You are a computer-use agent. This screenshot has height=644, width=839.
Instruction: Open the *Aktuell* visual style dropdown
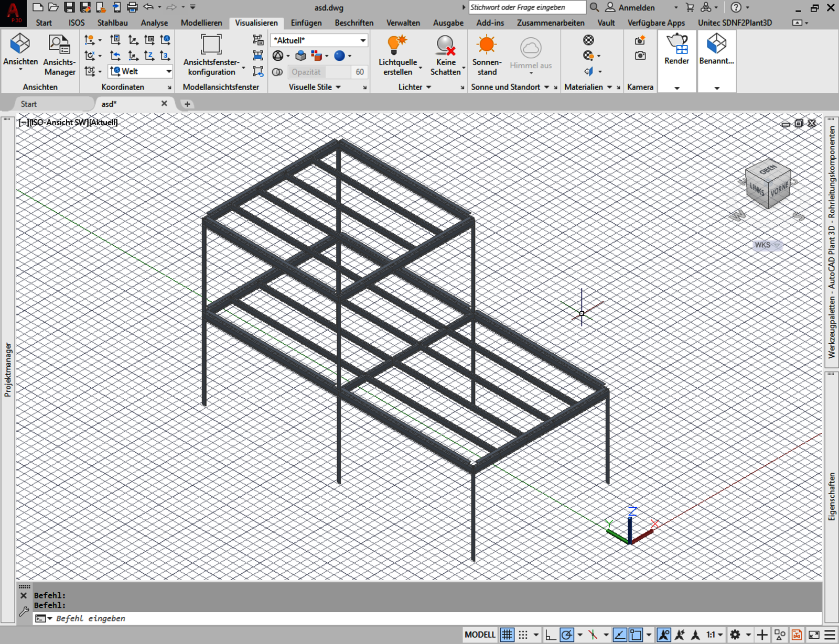319,40
